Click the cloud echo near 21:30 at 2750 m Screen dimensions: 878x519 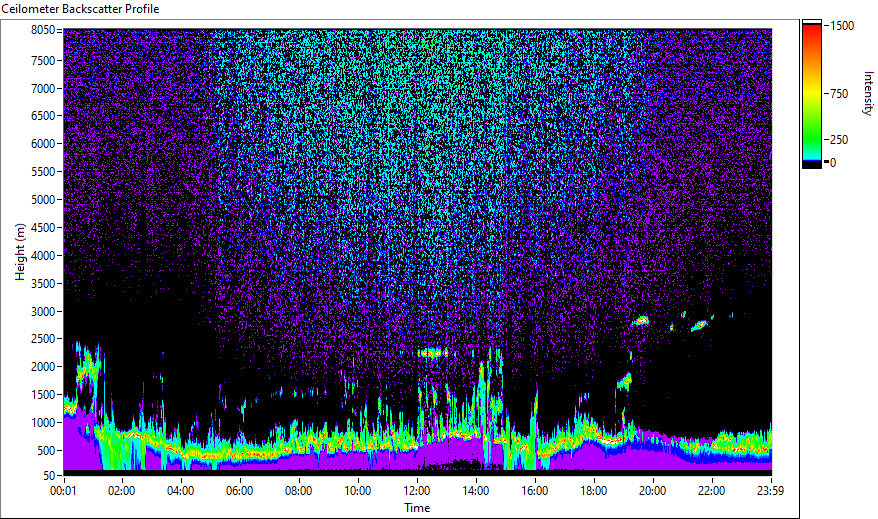699,325
